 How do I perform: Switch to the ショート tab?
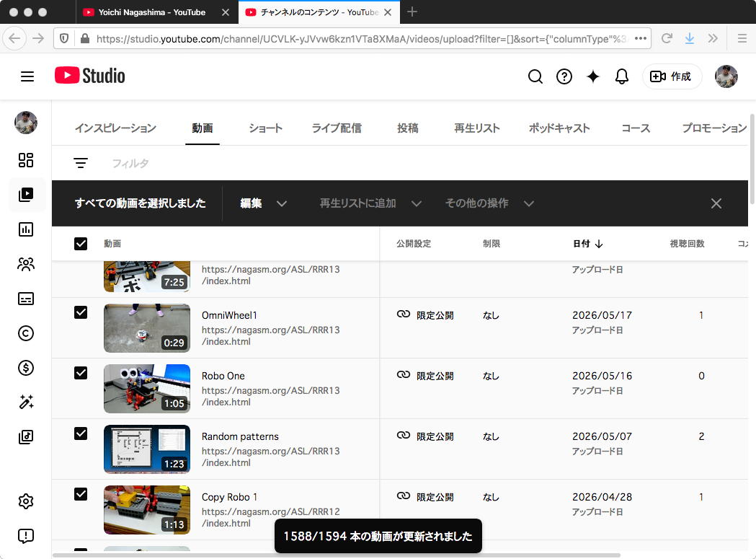click(x=265, y=128)
